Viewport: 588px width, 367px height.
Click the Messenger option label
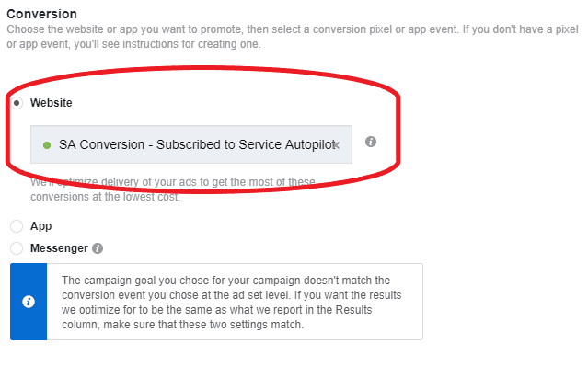click(59, 248)
